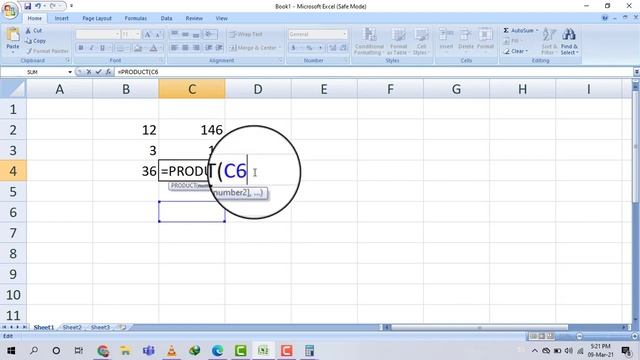Viewport: 640px width, 360px height.
Task: Decrease font size with Shrink Font icon
Action: [158, 34]
